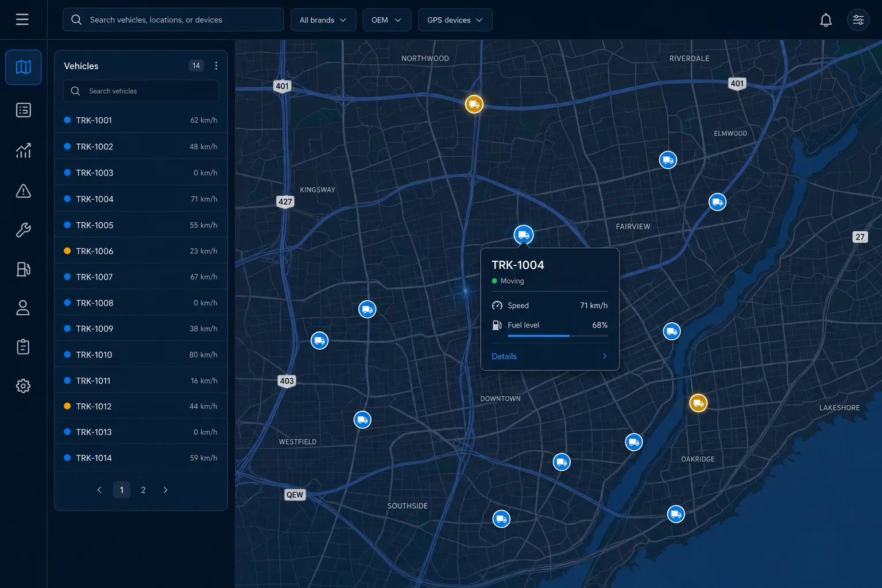Click the 427 highway shield

285,202
